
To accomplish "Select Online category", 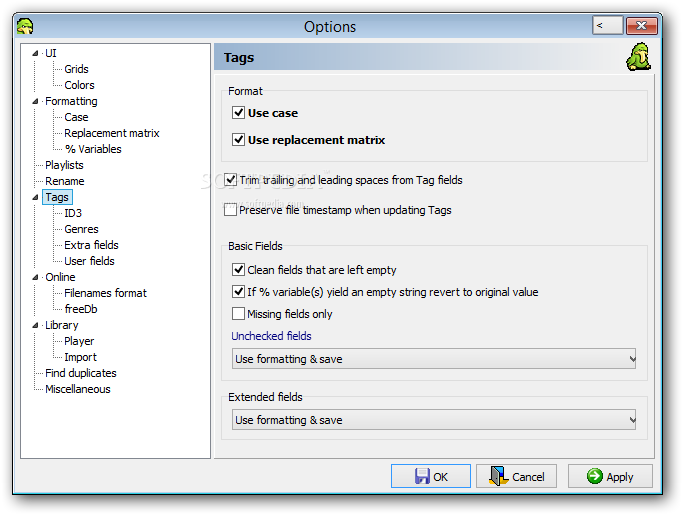I will point(60,277).
